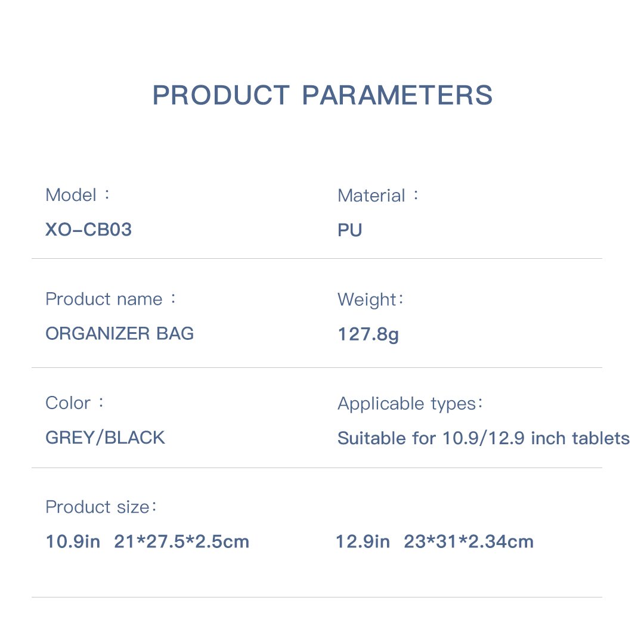Screen dimensions: 644x644
Task: Select the XO-CB03 model value
Action: click(x=88, y=230)
